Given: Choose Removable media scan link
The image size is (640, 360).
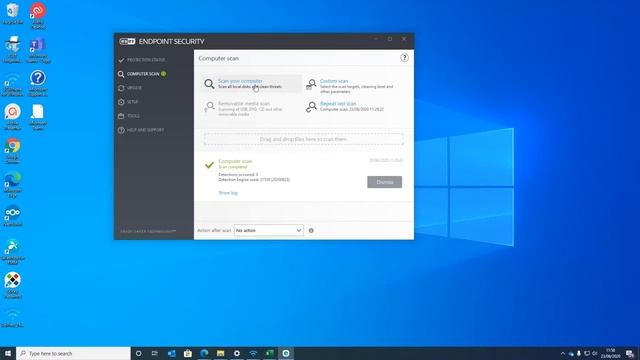Looking at the screenshot, I should (244, 104).
